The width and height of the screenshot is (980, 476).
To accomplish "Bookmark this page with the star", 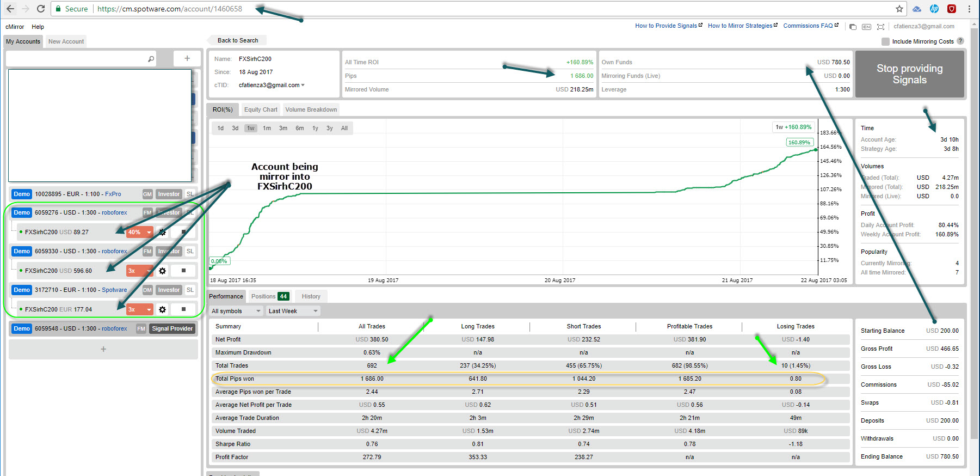I will point(899,9).
